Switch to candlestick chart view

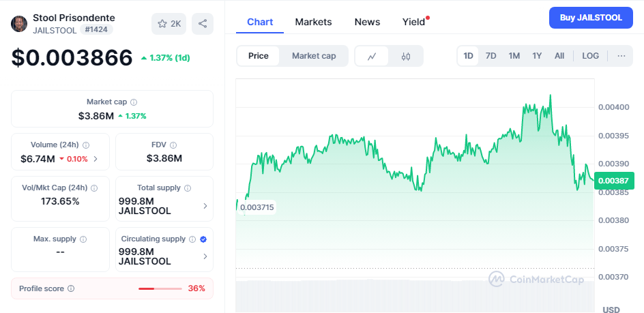click(x=406, y=57)
